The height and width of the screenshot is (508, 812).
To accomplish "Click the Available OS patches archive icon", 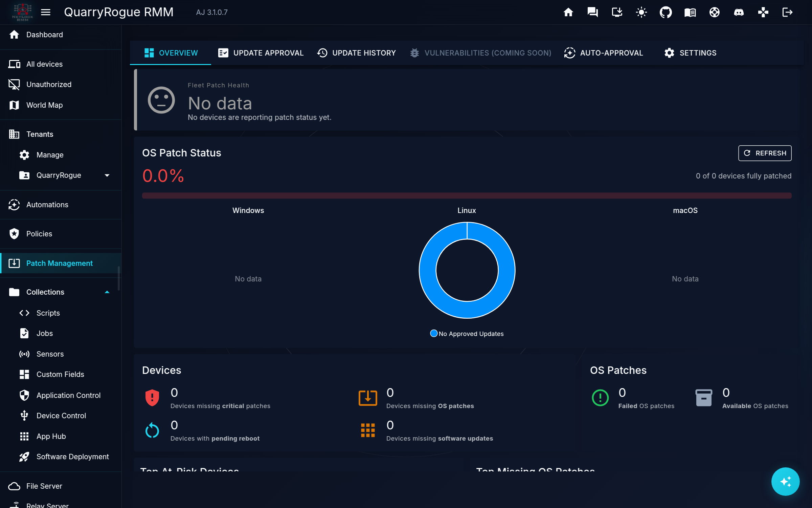I will [x=704, y=398].
